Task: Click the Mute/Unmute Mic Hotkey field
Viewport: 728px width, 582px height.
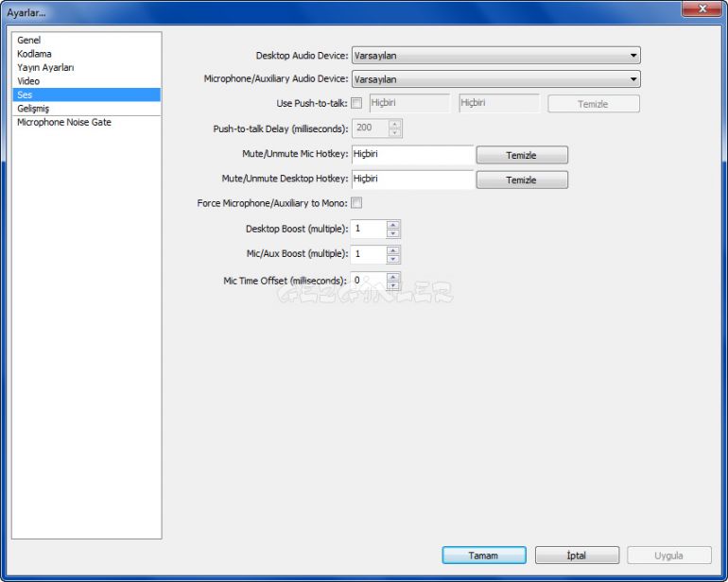Action: click(412, 154)
